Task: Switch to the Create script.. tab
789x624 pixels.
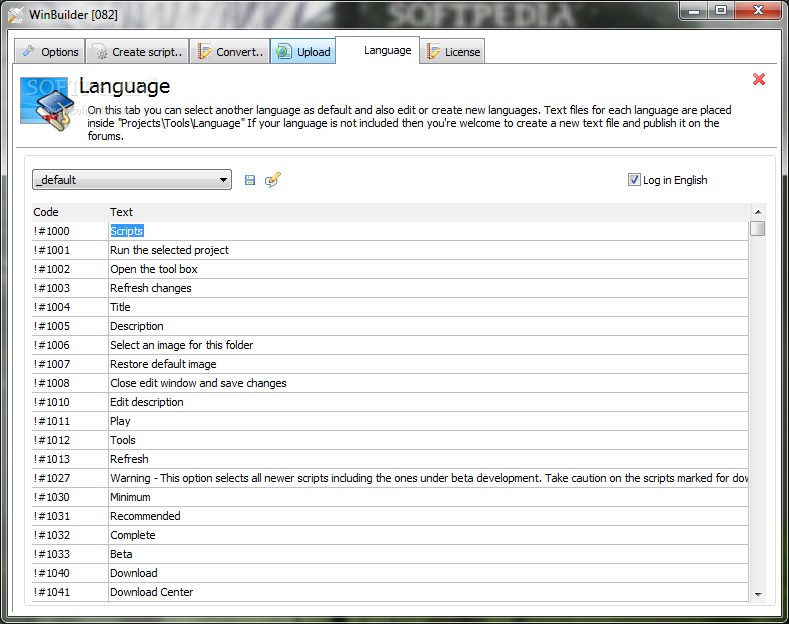Action: [x=137, y=52]
